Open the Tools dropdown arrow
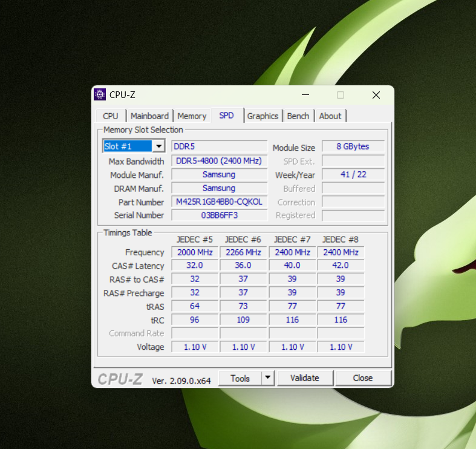476x449 pixels. click(x=267, y=378)
